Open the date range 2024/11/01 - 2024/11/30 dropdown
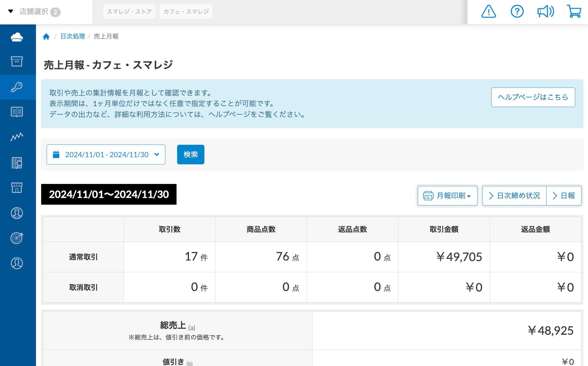588x366 pixels. pyautogui.click(x=106, y=154)
